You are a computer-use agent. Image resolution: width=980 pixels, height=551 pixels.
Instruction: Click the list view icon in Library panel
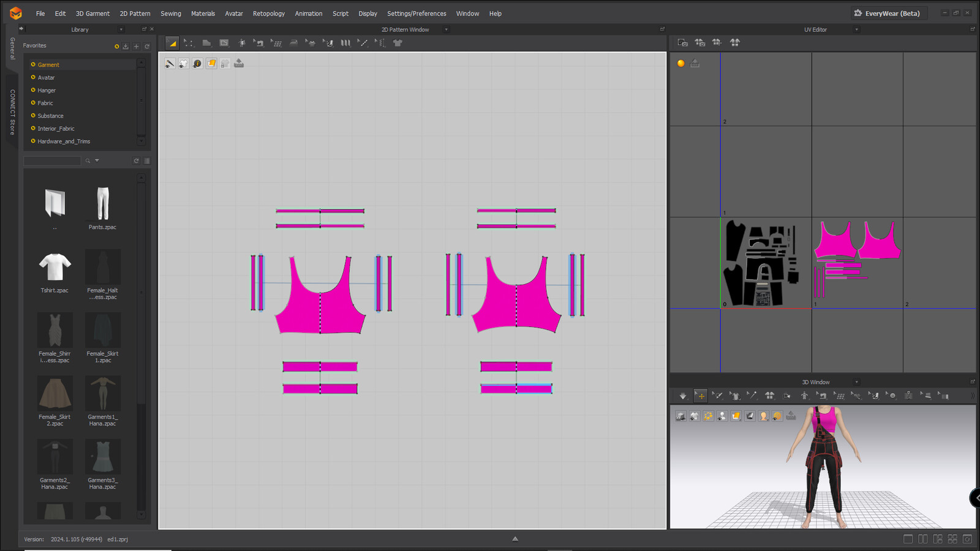tap(147, 160)
